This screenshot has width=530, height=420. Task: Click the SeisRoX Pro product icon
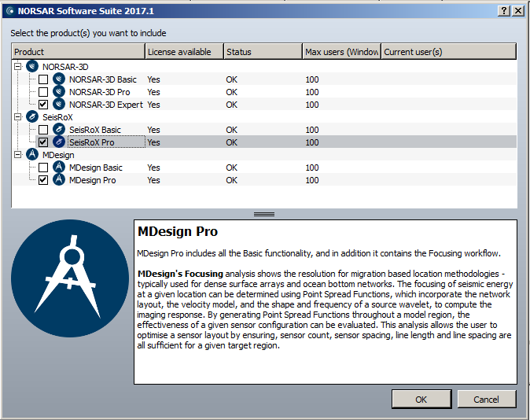click(x=59, y=142)
